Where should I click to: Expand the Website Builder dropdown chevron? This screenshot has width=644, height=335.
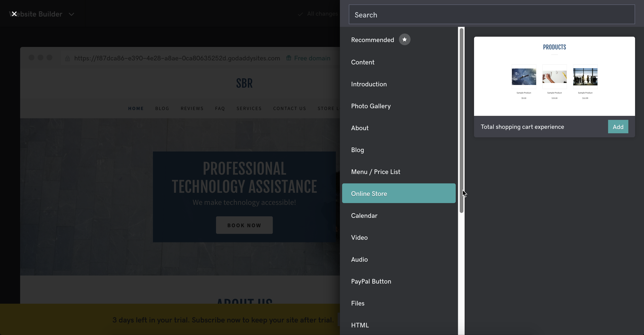coord(72,14)
